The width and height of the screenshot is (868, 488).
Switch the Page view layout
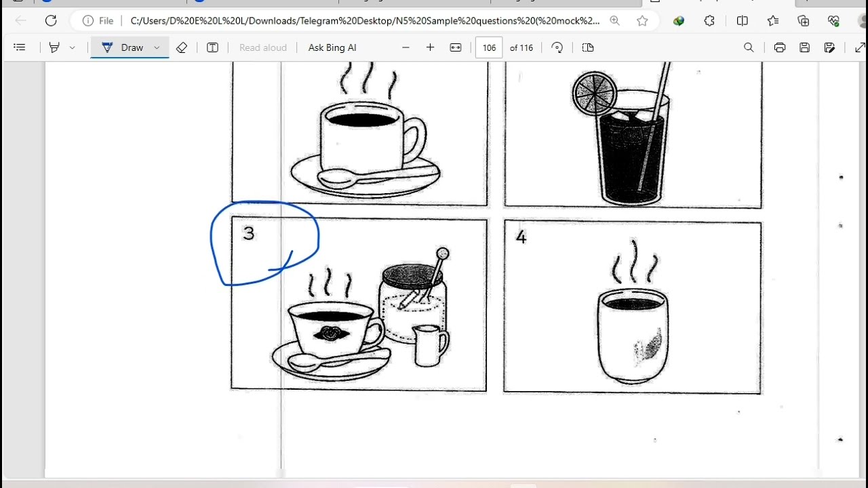point(588,47)
